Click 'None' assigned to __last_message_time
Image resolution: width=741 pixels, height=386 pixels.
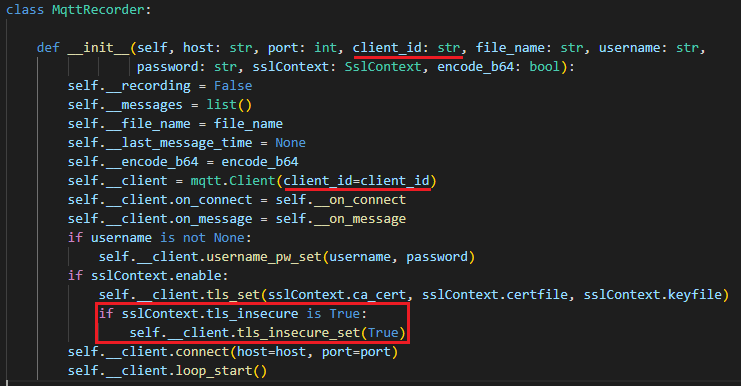pyautogui.click(x=291, y=143)
